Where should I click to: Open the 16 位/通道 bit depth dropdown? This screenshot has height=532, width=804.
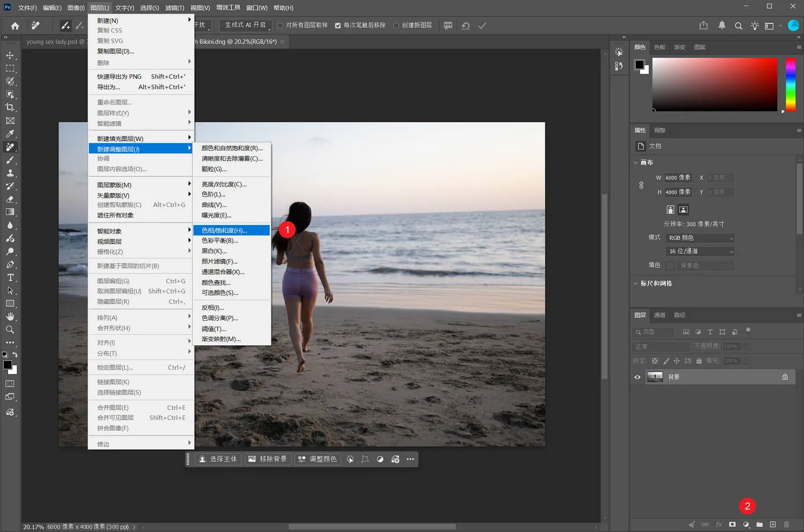700,251
